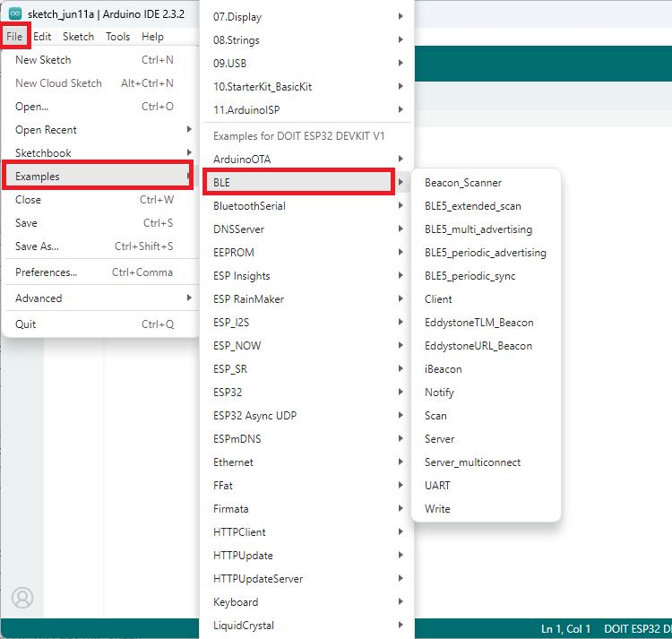Viewport: 672px width, 639px height.
Task: Expand the 09.USB examples submenu
Action: (x=306, y=63)
